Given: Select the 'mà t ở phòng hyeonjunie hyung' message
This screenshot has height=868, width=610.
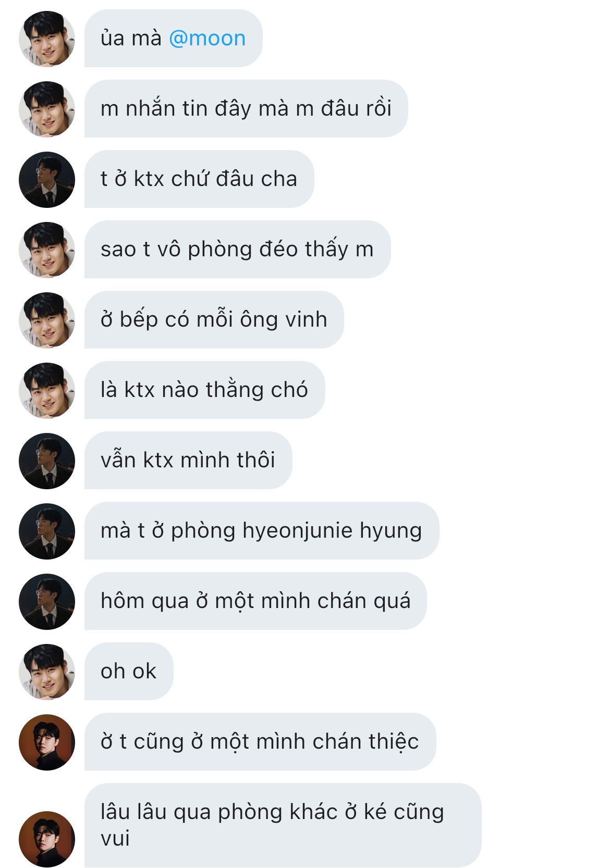Looking at the screenshot, I should (x=262, y=530).
